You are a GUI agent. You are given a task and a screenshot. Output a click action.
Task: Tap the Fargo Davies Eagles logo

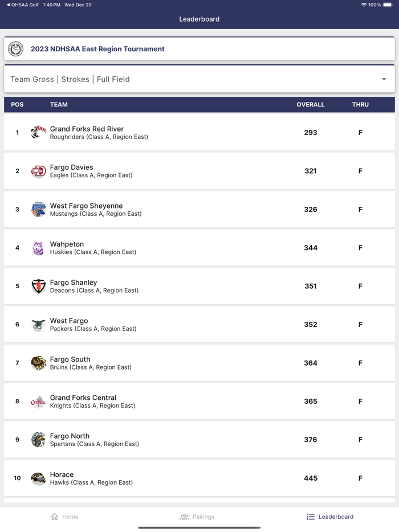(38, 171)
